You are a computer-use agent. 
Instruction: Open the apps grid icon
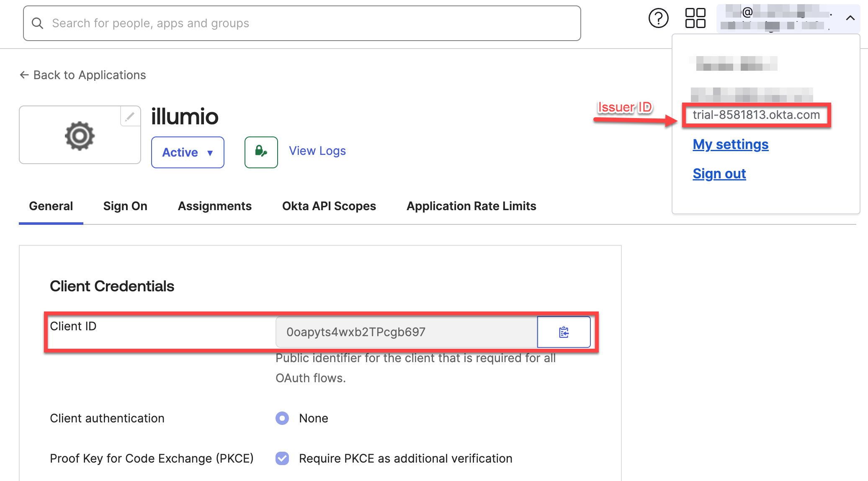click(695, 18)
